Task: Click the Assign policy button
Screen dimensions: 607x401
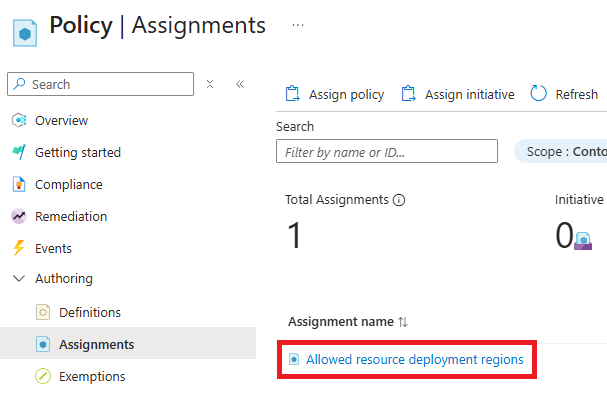Action: (335, 94)
